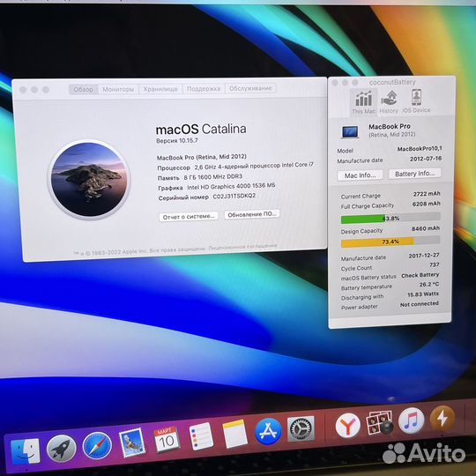The width and height of the screenshot is (476, 476).
Task: Click battery temperature 26.2 °C value
Action: [429, 285]
